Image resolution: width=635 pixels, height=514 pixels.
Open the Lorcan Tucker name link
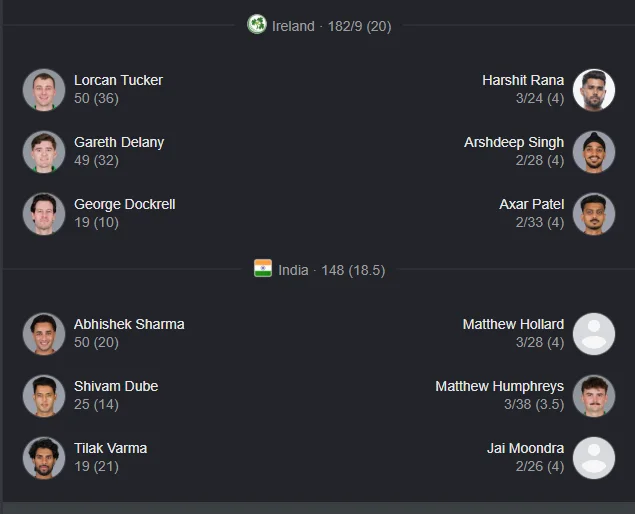[x=118, y=80]
